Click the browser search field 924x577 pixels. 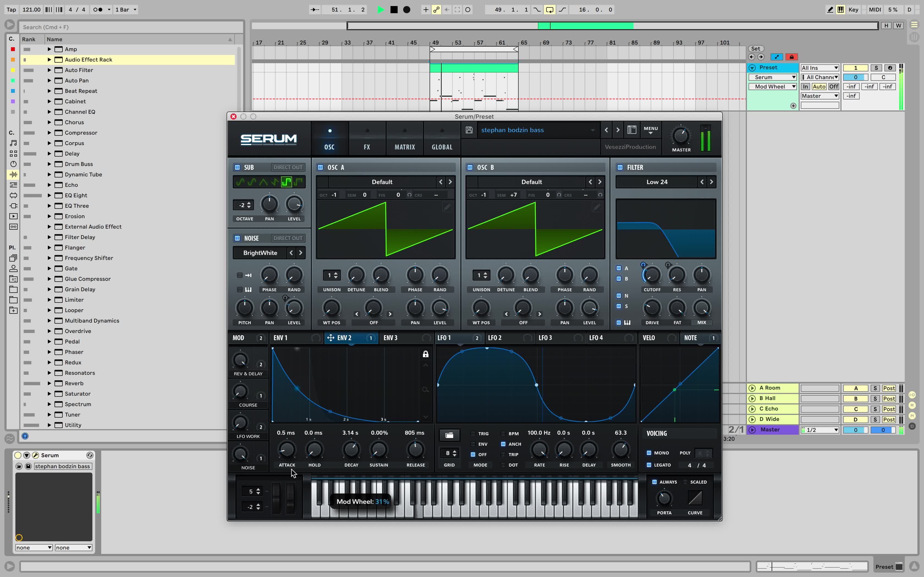coord(130,27)
